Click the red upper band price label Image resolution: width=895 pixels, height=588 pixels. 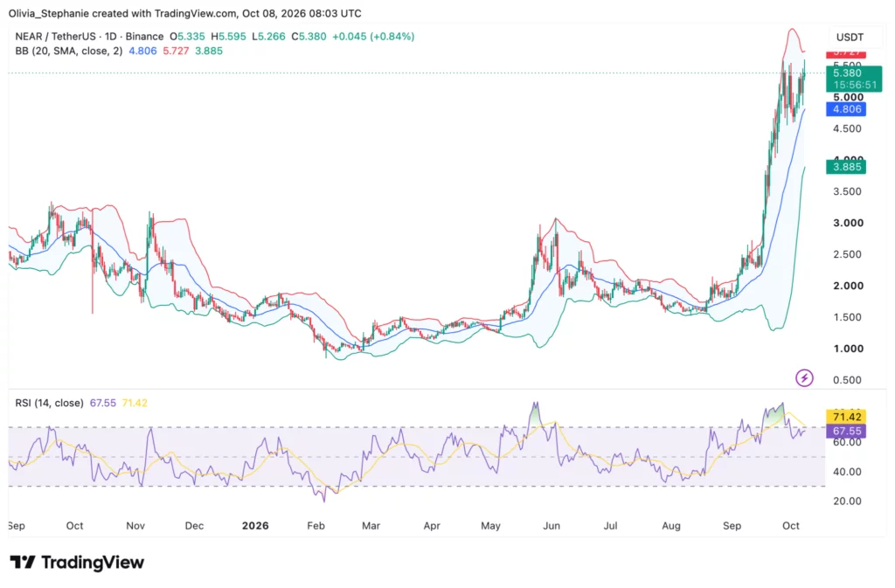[846, 53]
